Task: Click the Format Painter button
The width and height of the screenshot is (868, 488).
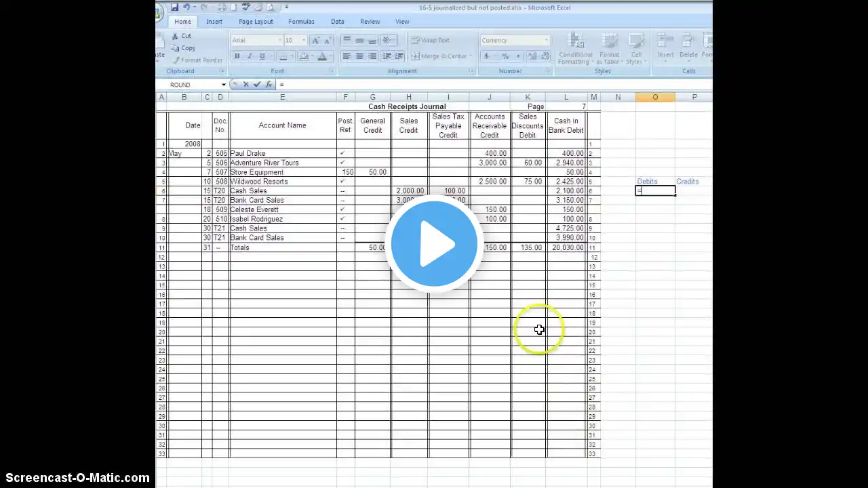Action: coord(197,60)
